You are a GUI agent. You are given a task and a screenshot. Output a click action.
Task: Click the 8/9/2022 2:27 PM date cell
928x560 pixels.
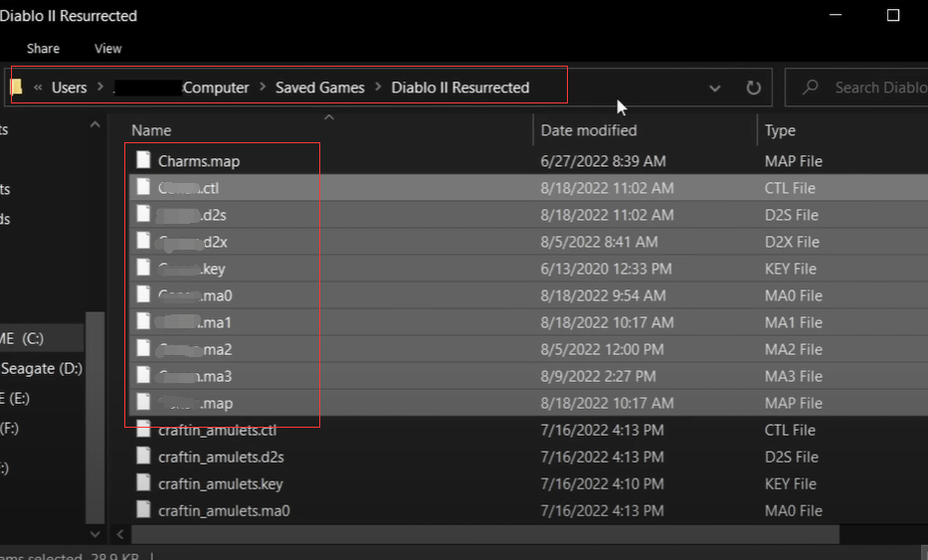coord(598,377)
